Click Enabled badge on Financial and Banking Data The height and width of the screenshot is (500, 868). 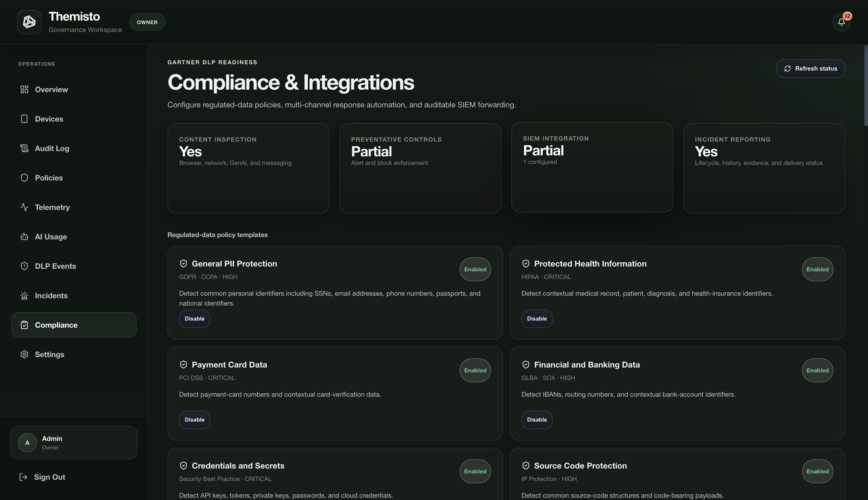tap(817, 370)
